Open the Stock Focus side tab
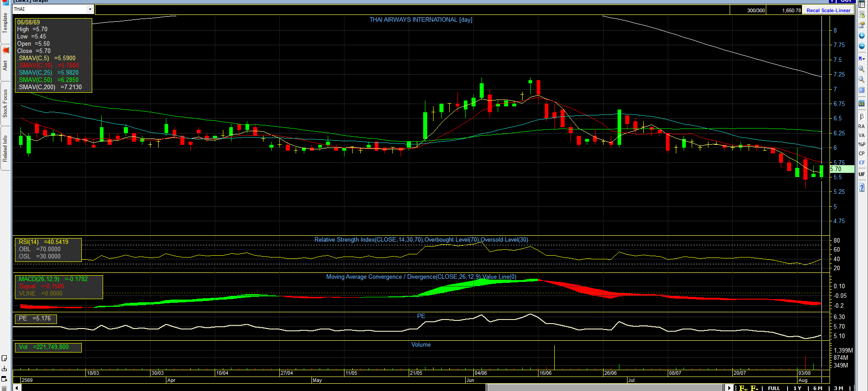The image size is (868, 391). click(x=5, y=103)
